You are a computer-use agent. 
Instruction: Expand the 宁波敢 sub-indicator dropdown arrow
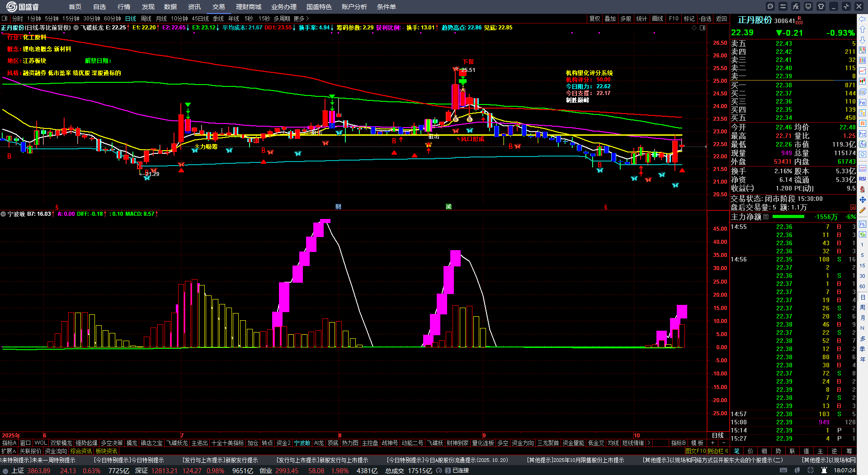click(x=3, y=214)
